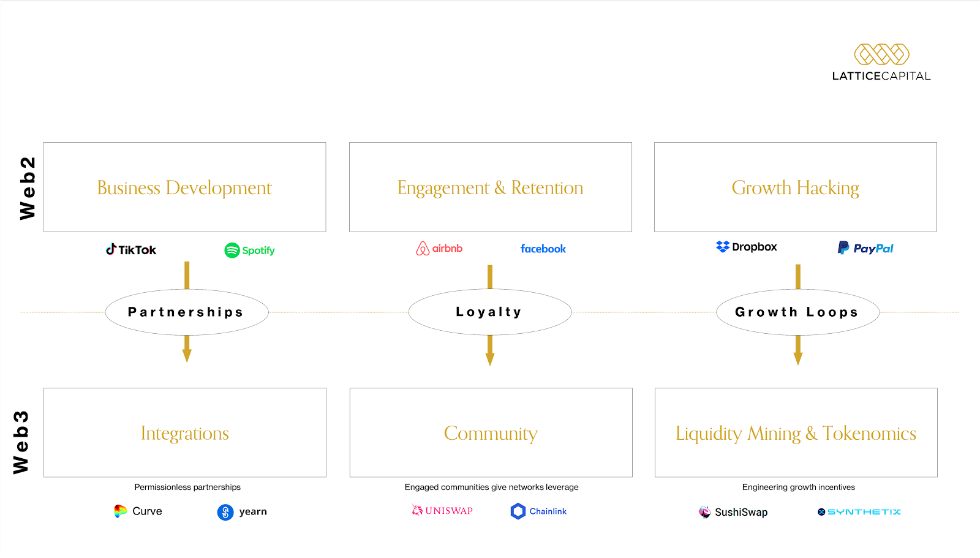The image size is (980, 558).
Task: Click the facebook wordmark
Action: 543,249
